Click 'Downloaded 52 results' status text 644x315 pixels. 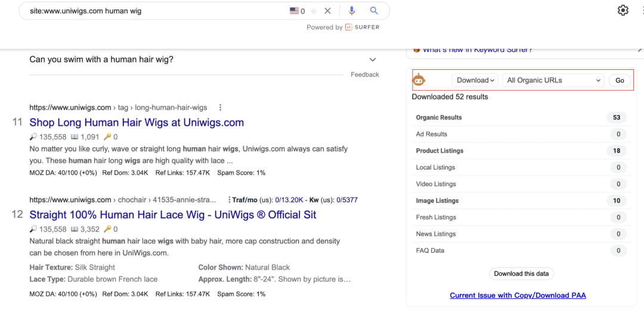tap(450, 97)
